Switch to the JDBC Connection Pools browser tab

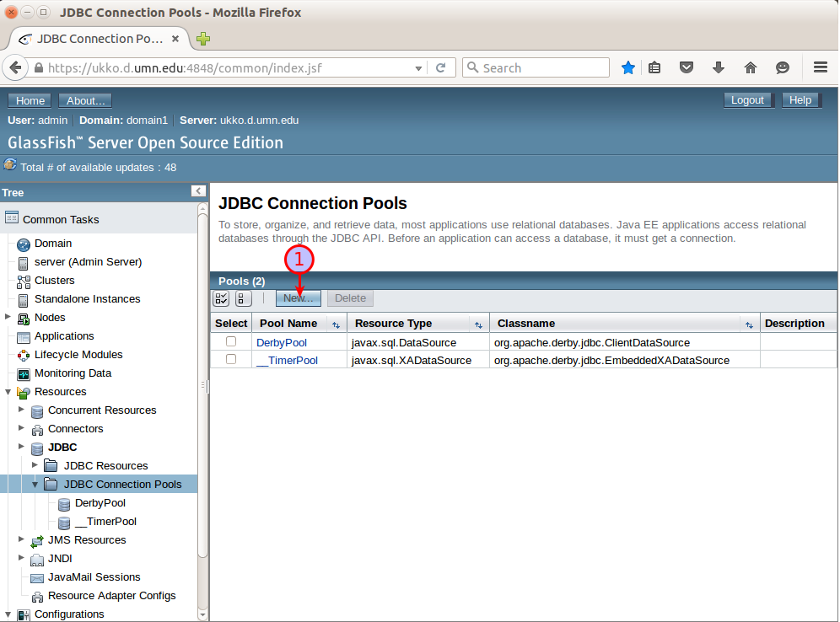(x=100, y=38)
